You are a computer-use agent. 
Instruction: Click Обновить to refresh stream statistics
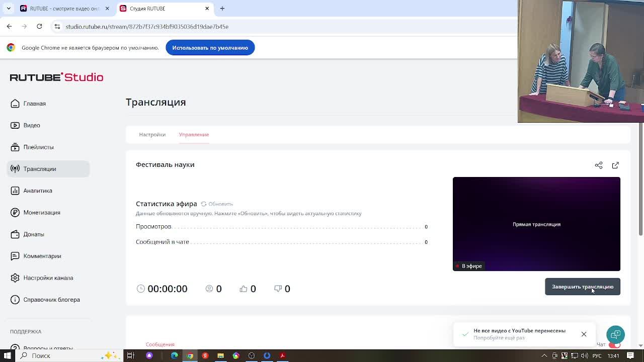[x=217, y=204]
